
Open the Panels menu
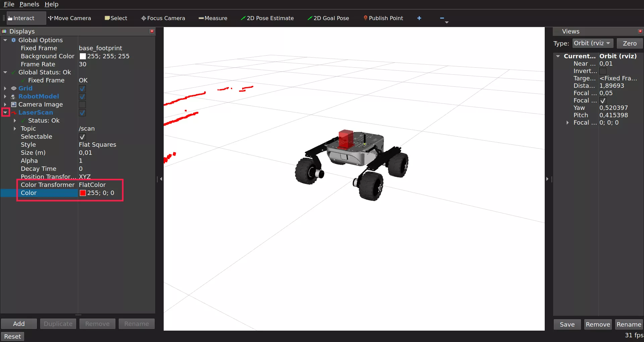coord(29,4)
